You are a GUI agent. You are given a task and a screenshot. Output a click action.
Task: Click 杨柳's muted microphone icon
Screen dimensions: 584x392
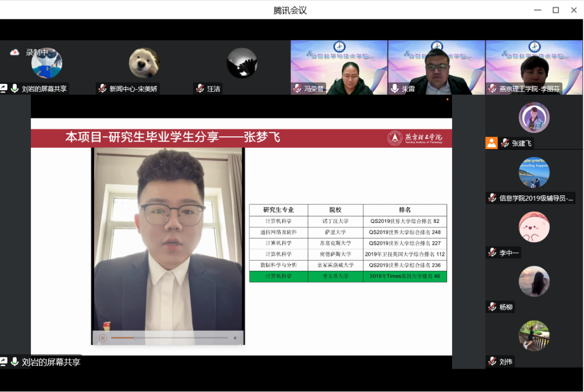[492, 307]
